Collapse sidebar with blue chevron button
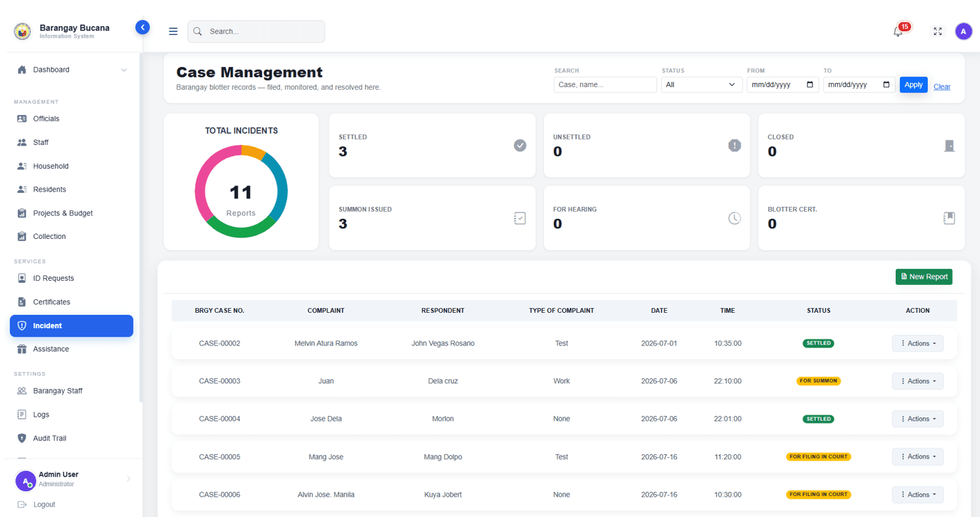The image size is (980, 517). [143, 27]
